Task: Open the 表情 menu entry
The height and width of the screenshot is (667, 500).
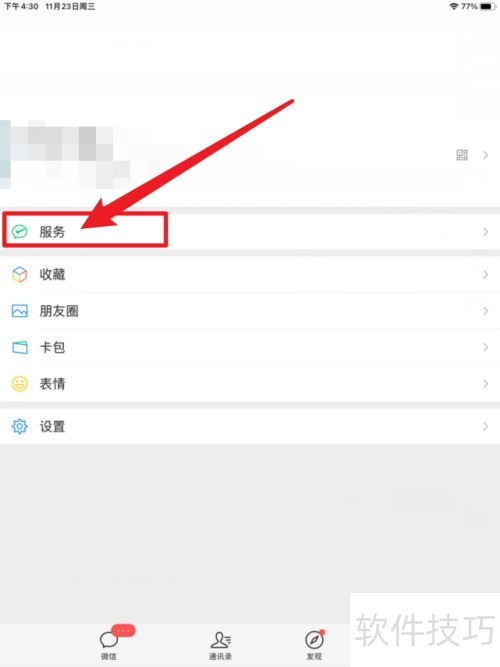Action: pos(250,384)
